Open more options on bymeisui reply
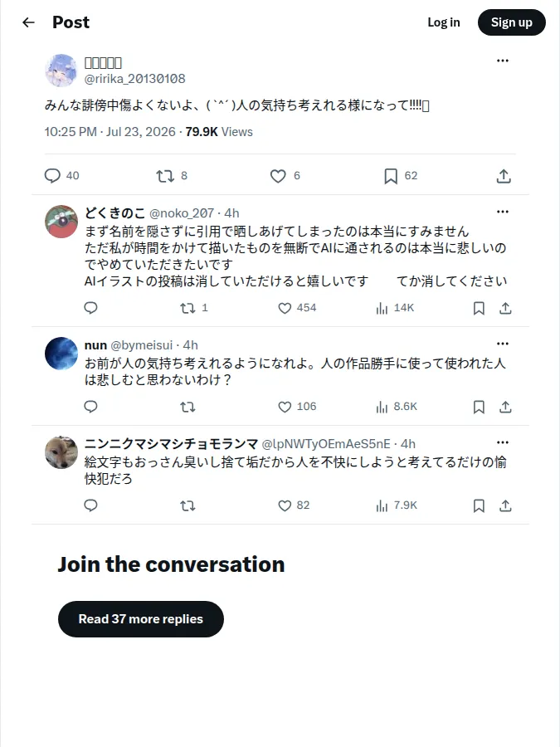Screen dimensions: 560x747 click(503, 344)
